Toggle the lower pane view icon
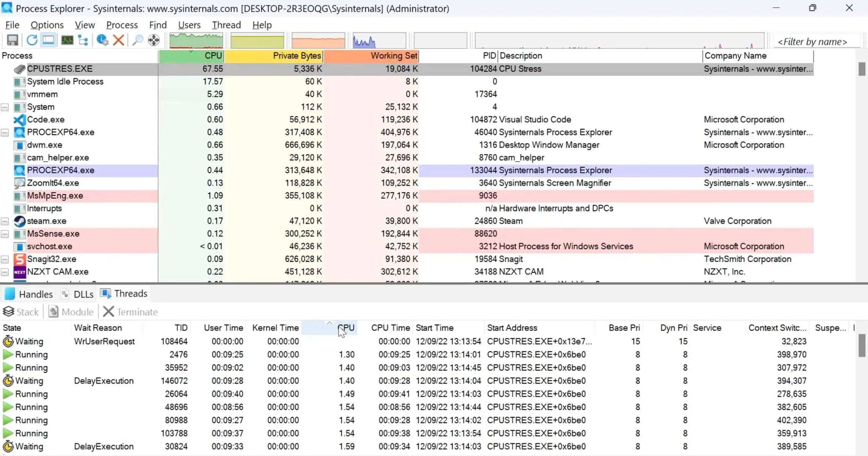 click(x=49, y=40)
